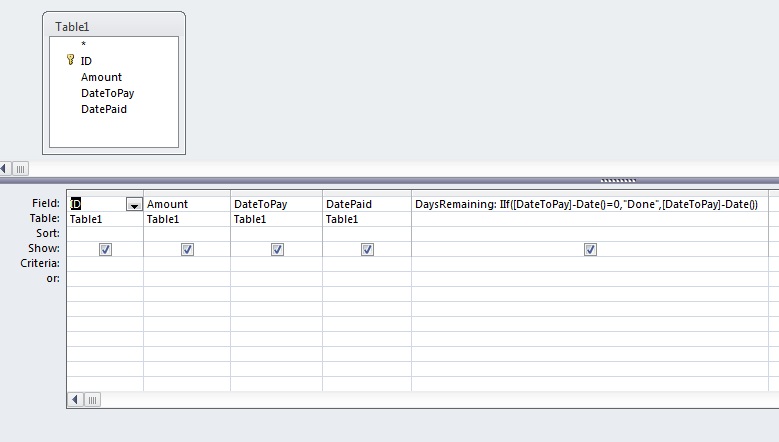
Task: Disable Show checkbox for DaysRemaining column
Action: 590,249
